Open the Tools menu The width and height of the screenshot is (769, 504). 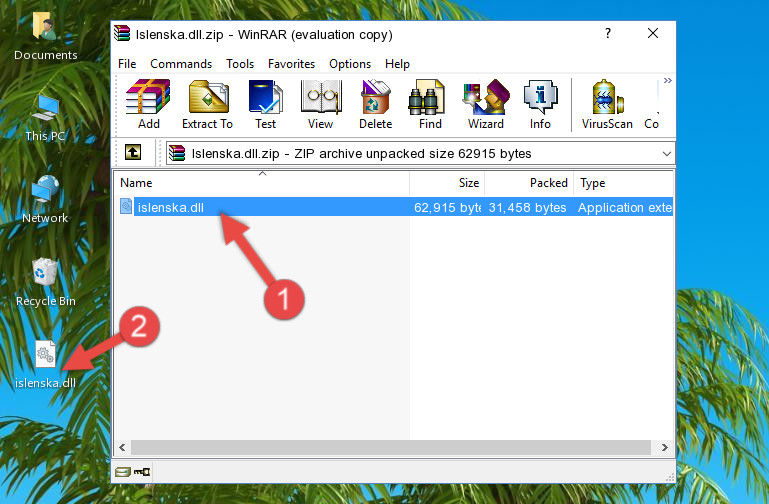click(x=240, y=64)
